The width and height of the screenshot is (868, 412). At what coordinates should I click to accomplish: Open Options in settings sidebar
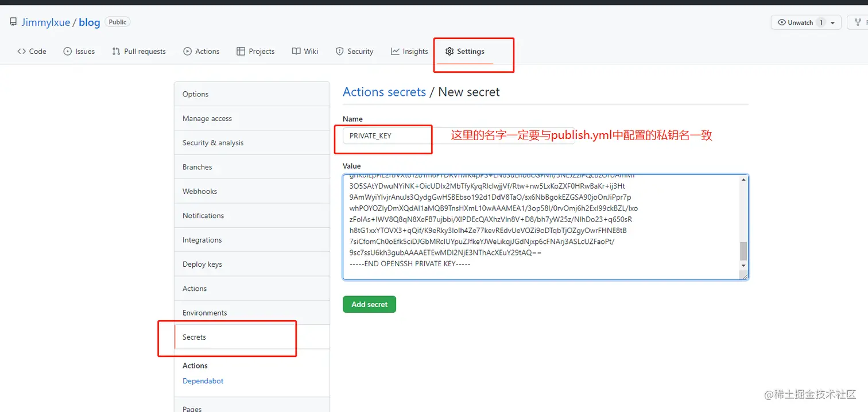tap(252, 94)
